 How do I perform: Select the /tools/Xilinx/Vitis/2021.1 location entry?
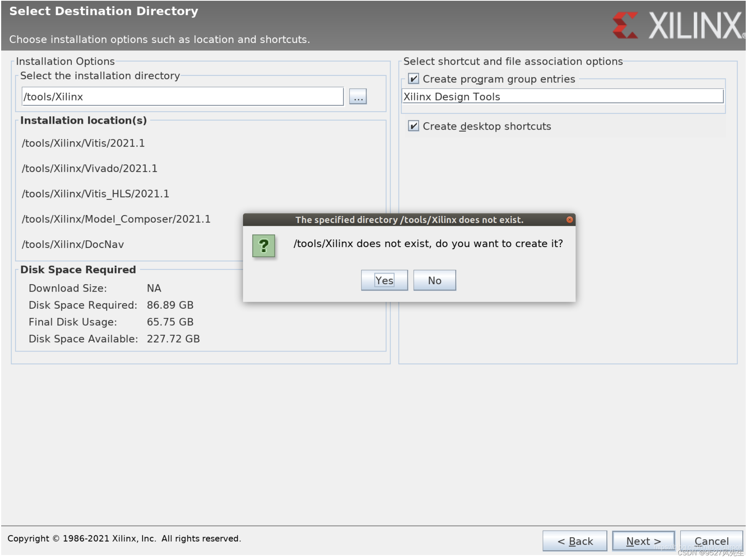(x=84, y=143)
